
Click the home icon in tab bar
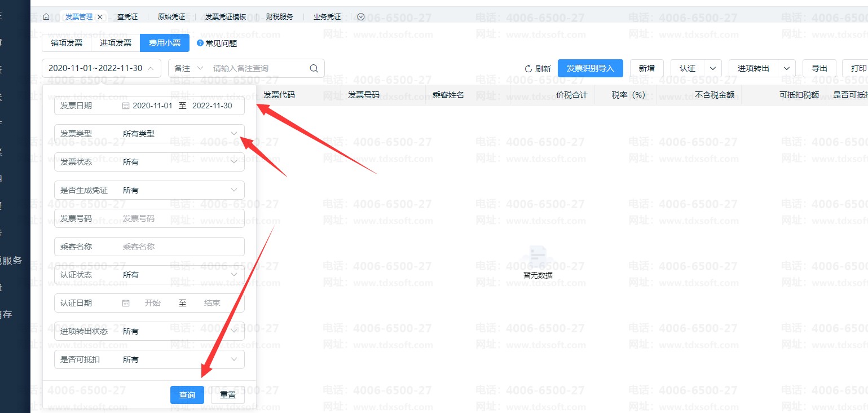(x=46, y=17)
